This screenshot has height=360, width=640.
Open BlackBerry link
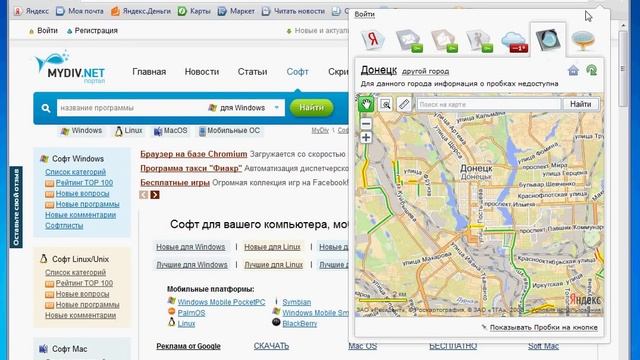(x=300, y=324)
